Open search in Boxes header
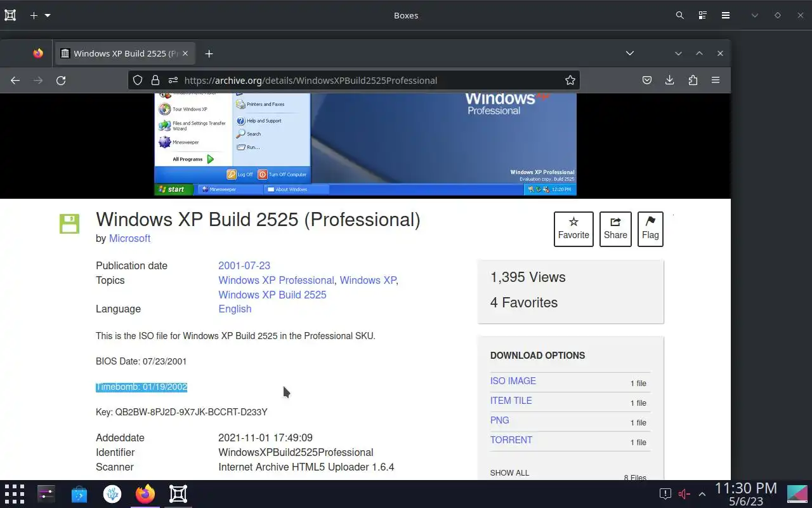This screenshot has width=812, height=508. coord(679,15)
